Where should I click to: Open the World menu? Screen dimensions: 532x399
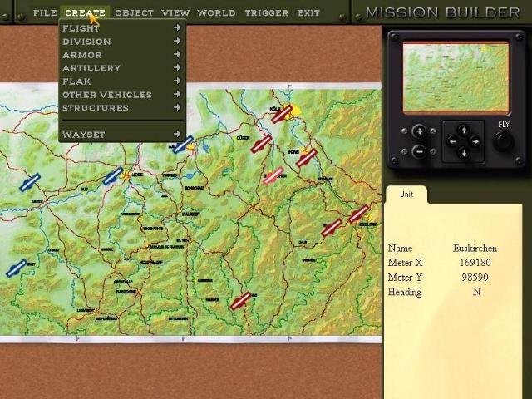point(216,13)
